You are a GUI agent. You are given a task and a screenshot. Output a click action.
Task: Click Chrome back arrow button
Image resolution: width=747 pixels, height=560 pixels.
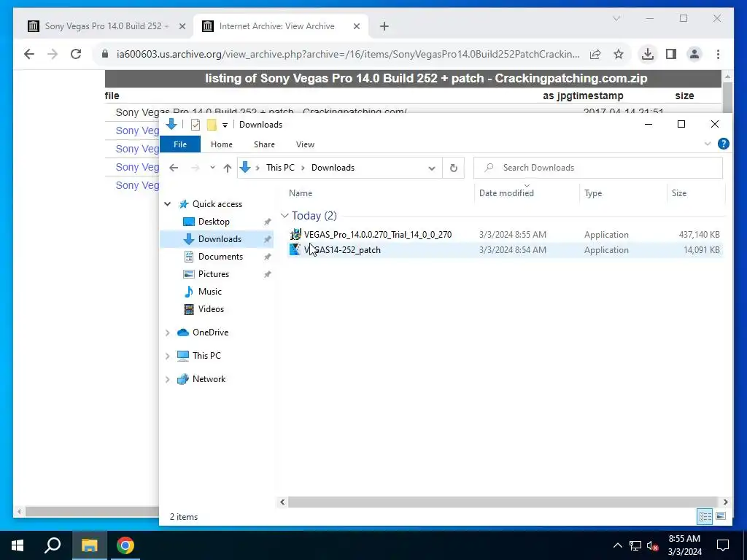click(x=29, y=54)
